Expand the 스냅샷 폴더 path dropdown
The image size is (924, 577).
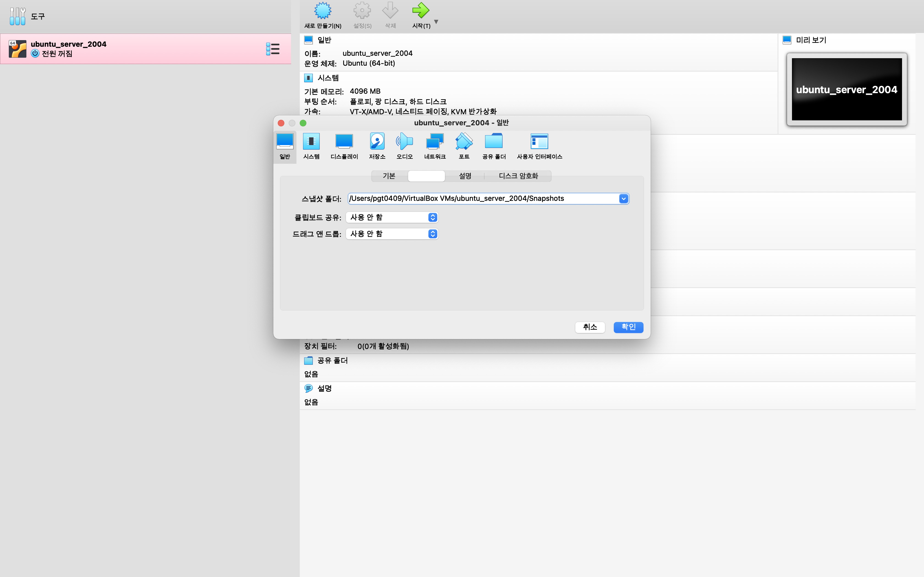(623, 198)
